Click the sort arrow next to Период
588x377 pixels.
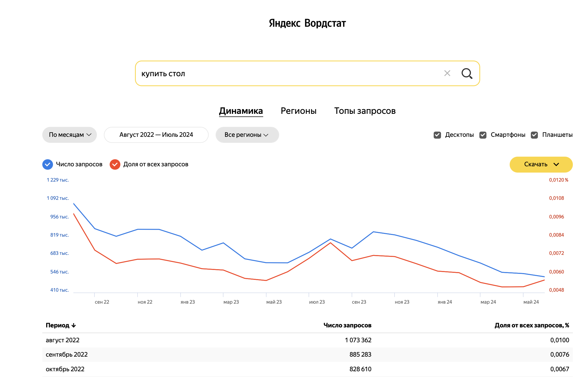click(x=74, y=325)
